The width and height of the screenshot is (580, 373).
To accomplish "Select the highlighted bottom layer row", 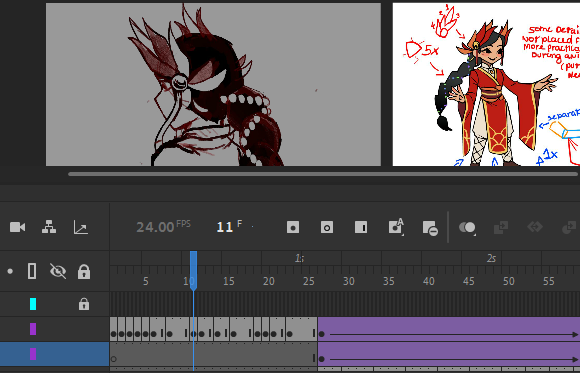I will 54,354.
